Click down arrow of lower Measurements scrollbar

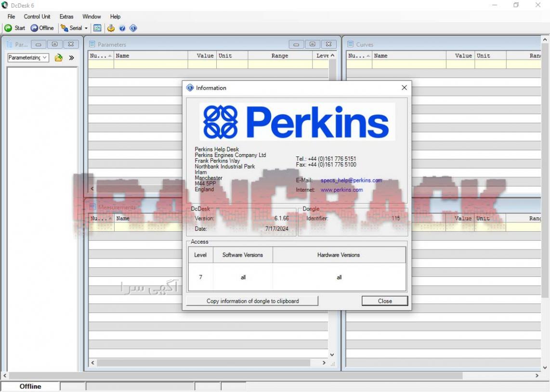pos(332,355)
